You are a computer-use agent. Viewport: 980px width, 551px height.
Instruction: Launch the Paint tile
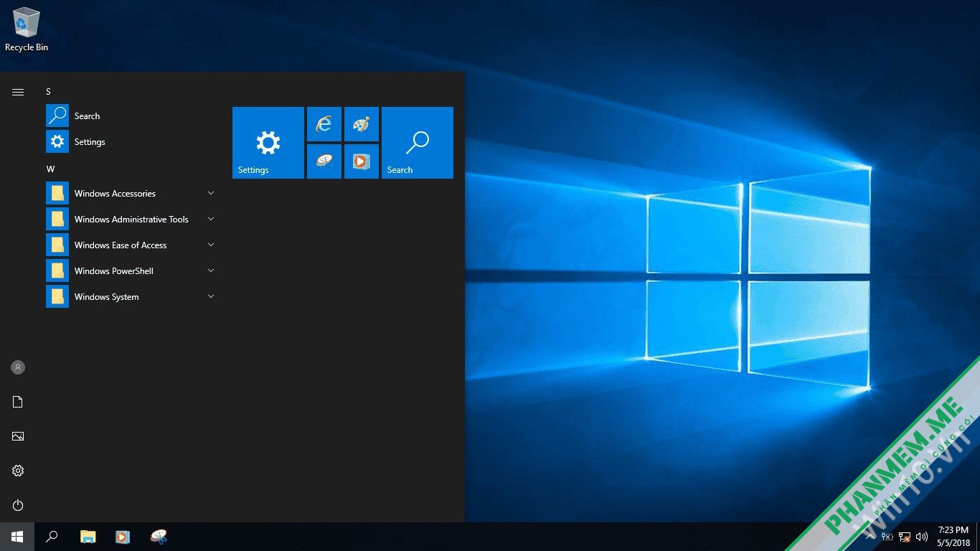(x=362, y=124)
